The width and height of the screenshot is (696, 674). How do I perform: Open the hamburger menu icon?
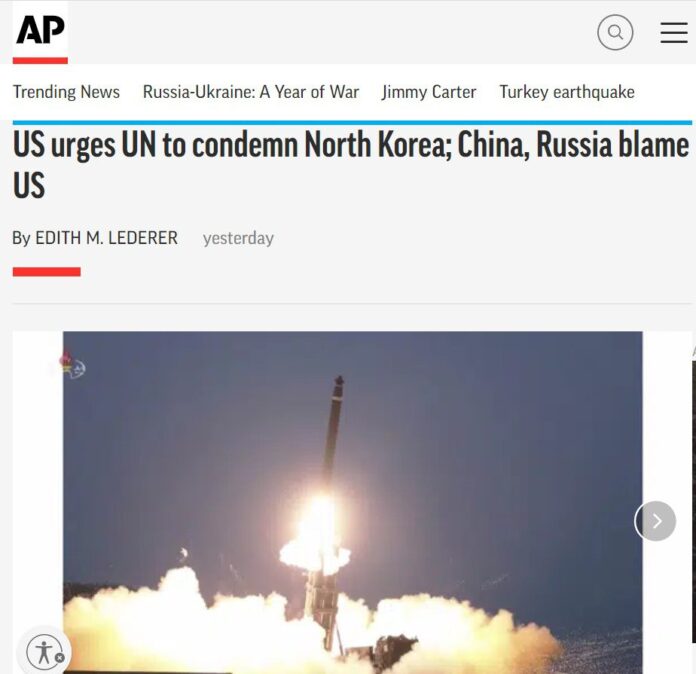[673, 32]
